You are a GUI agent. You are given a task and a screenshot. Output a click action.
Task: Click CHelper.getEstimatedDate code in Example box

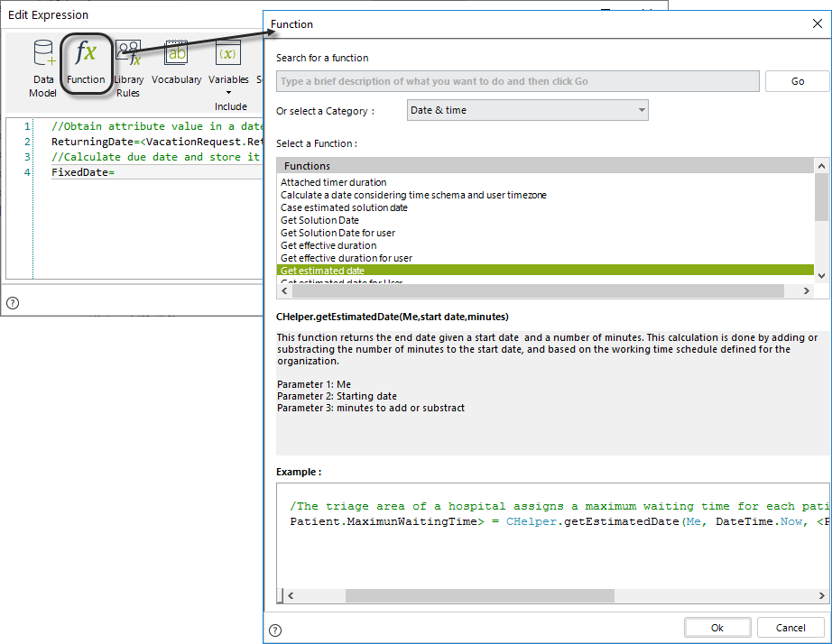593,521
